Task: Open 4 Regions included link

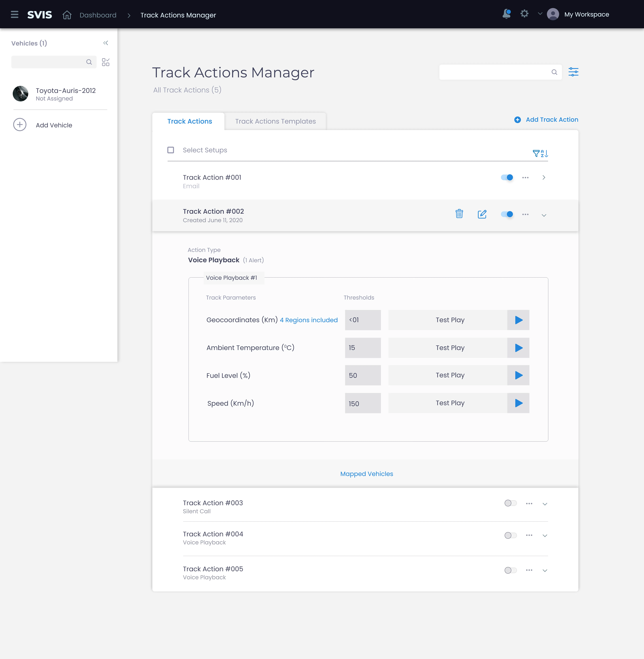Action: [x=309, y=320]
